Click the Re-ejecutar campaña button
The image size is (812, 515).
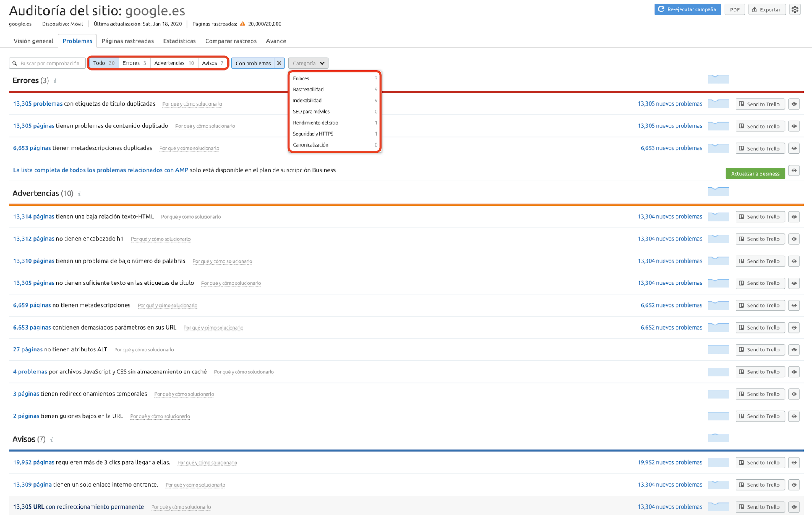(x=687, y=9)
